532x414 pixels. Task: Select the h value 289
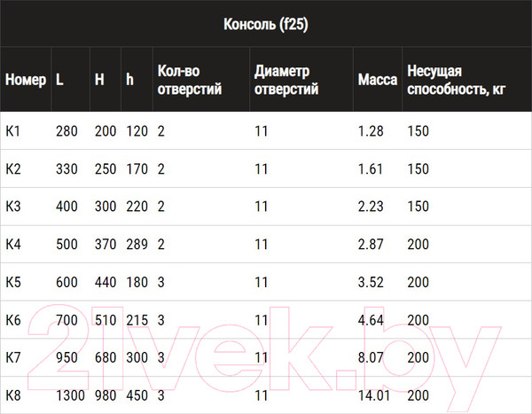click(136, 245)
